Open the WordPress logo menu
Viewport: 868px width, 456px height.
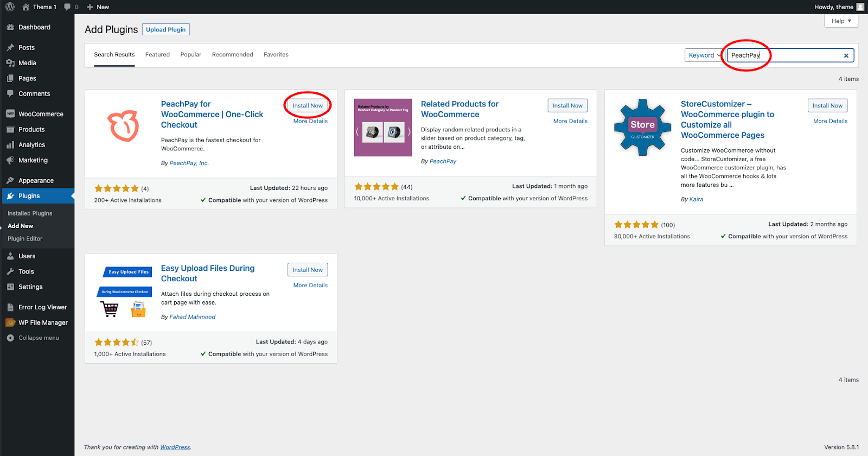(x=10, y=7)
